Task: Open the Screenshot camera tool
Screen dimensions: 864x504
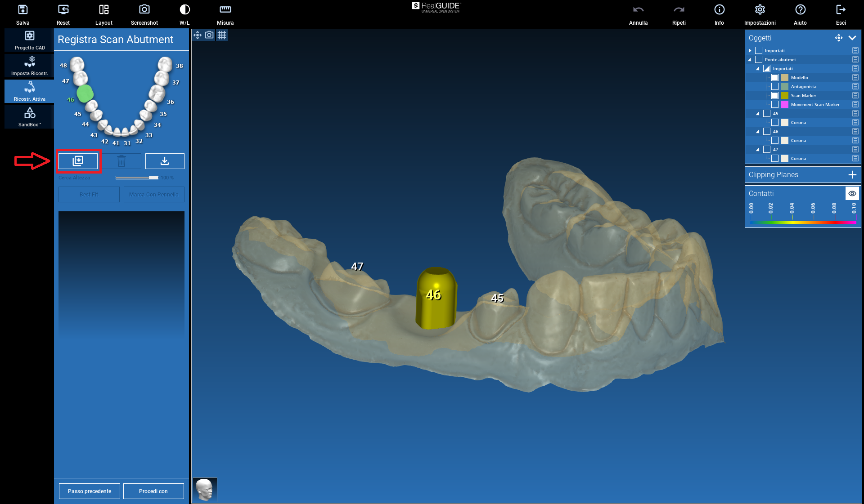Action: point(144,10)
